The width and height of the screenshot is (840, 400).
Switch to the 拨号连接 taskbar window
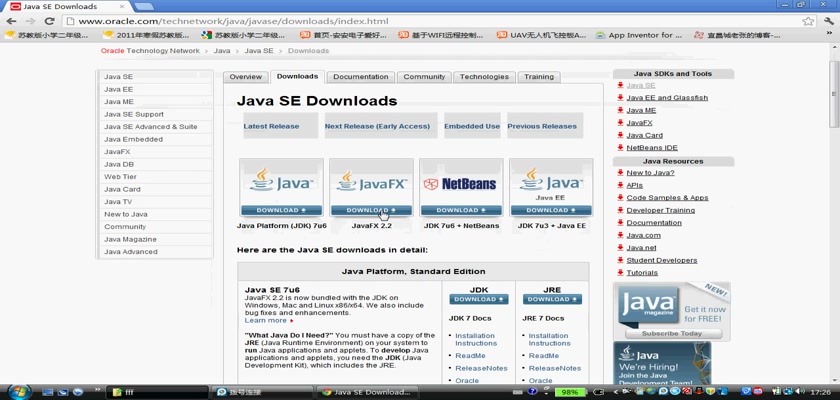(262, 392)
